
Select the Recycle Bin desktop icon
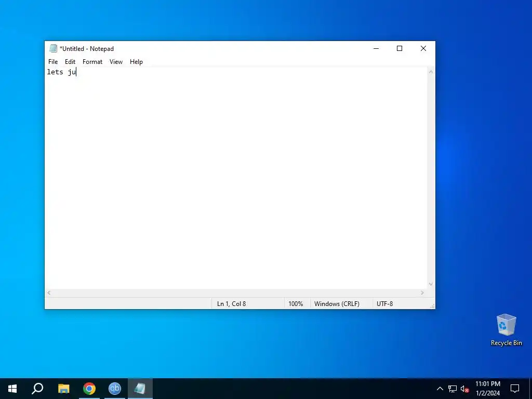point(506,330)
